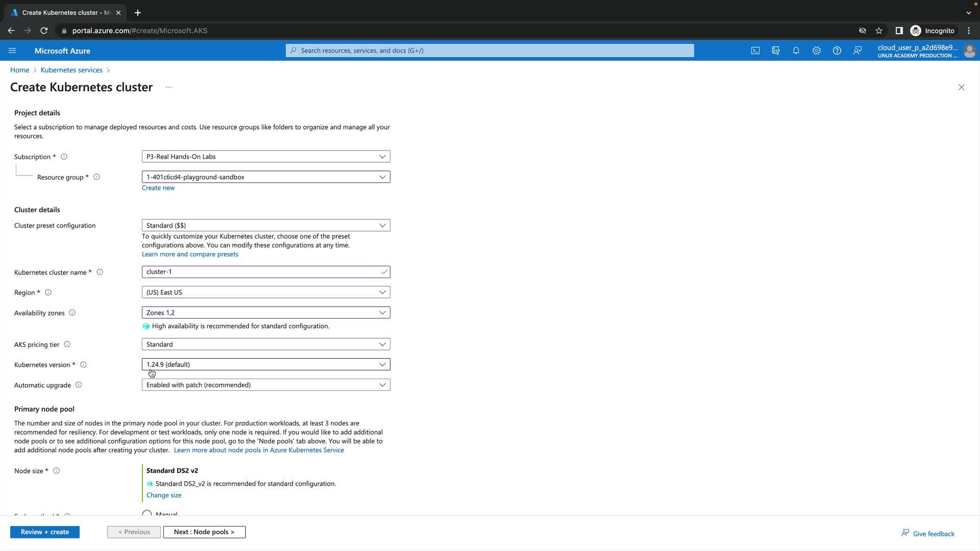
Task: Expand the Subscription dropdown
Action: tap(265, 157)
